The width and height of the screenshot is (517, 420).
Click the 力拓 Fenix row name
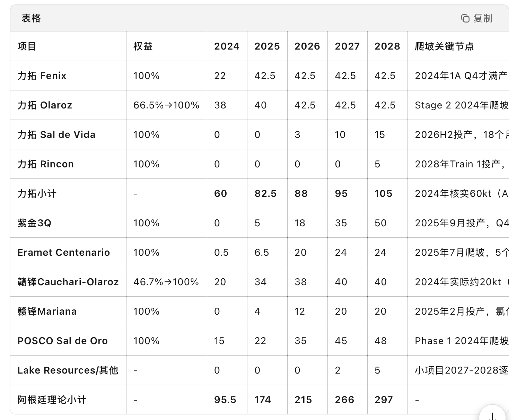coord(42,76)
